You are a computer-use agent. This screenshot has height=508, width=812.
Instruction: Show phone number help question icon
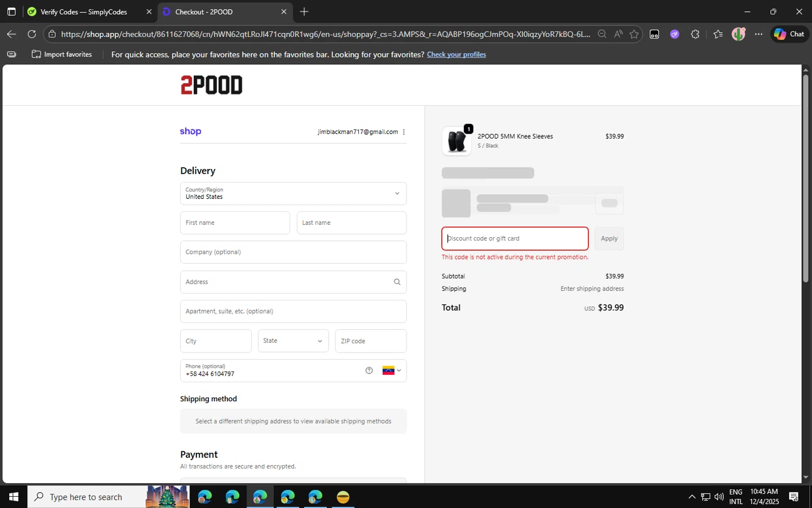[x=369, y=370]
